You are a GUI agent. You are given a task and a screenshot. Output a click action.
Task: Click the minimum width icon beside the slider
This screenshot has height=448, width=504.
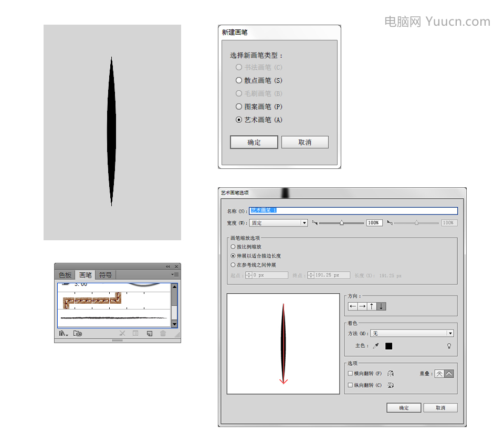[x=314, y=223]
